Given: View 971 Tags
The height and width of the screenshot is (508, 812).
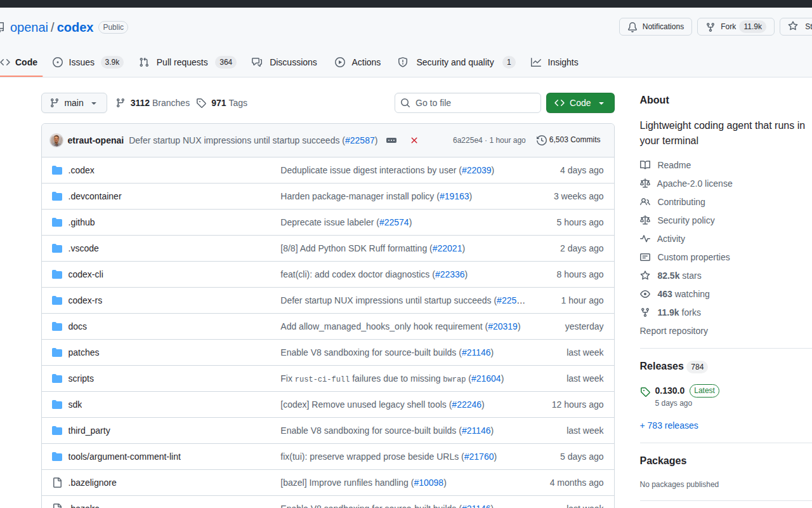Looking at the screenshot, I should [x=222, y=103].
